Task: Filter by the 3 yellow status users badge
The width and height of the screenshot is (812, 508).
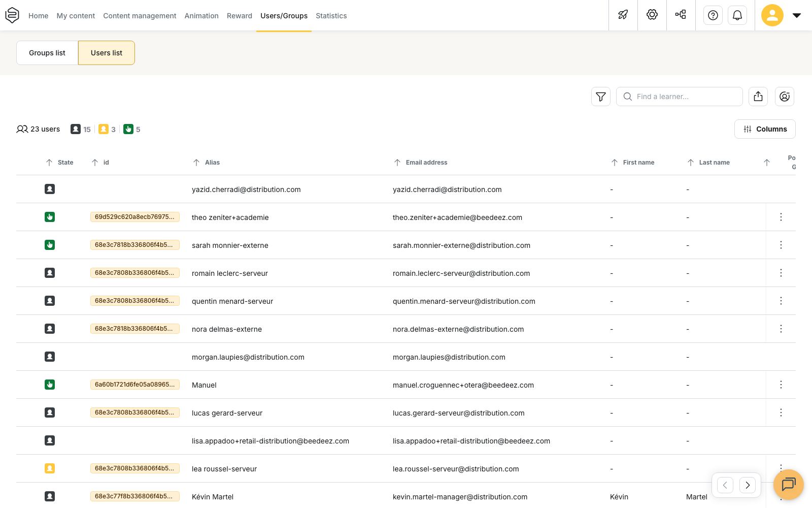Action: click(107, 129)
